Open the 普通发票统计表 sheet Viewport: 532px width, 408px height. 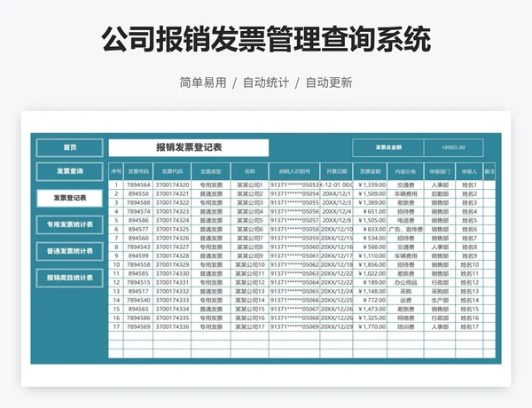[x=69, y=251]
